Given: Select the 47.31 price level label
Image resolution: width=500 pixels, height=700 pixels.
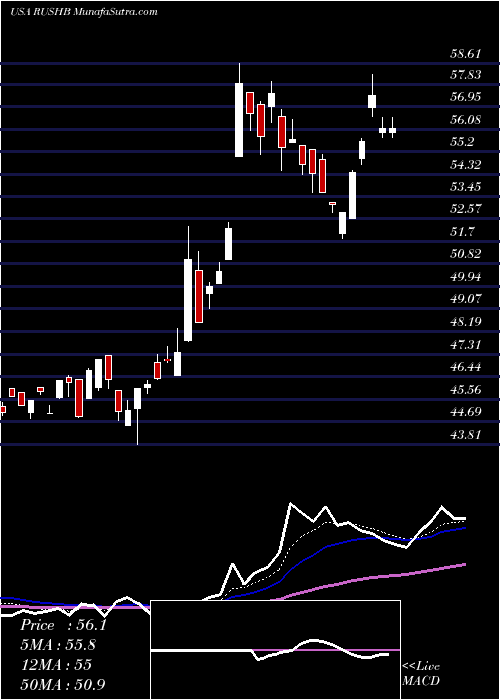Looking at the screenshot, I should point(466,344).
